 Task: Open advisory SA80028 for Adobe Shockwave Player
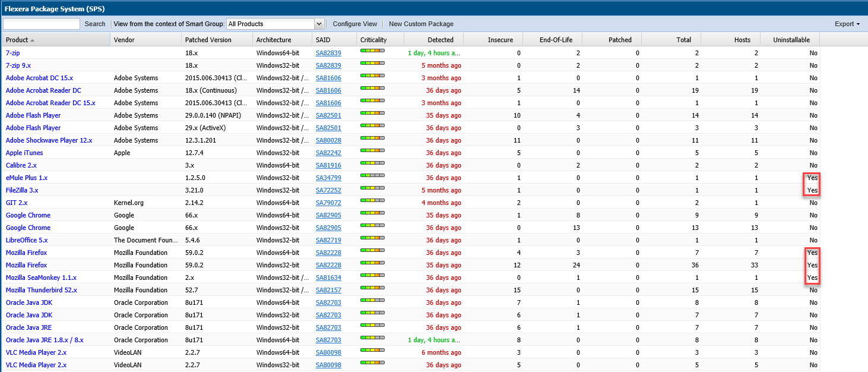point(328,140)
